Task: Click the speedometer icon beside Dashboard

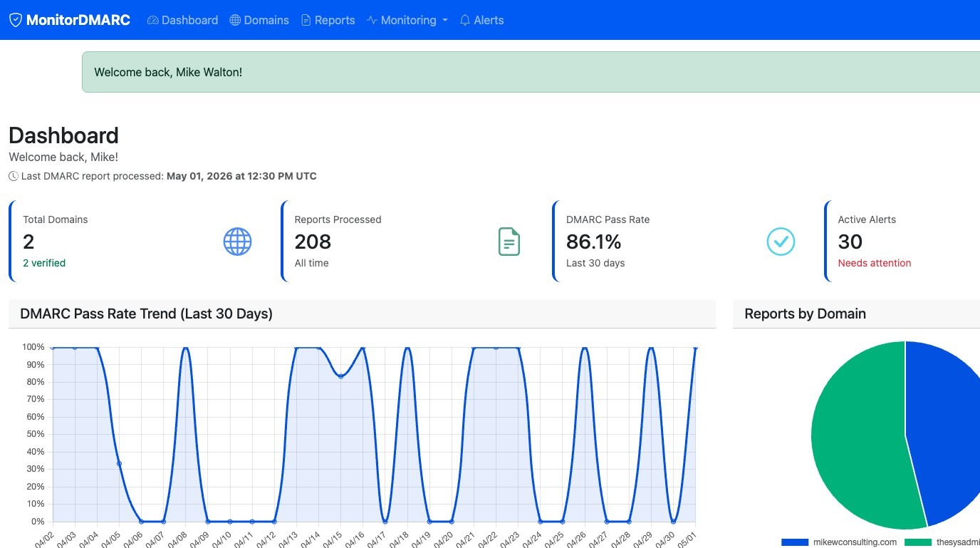Action: [x=152, y=20]
